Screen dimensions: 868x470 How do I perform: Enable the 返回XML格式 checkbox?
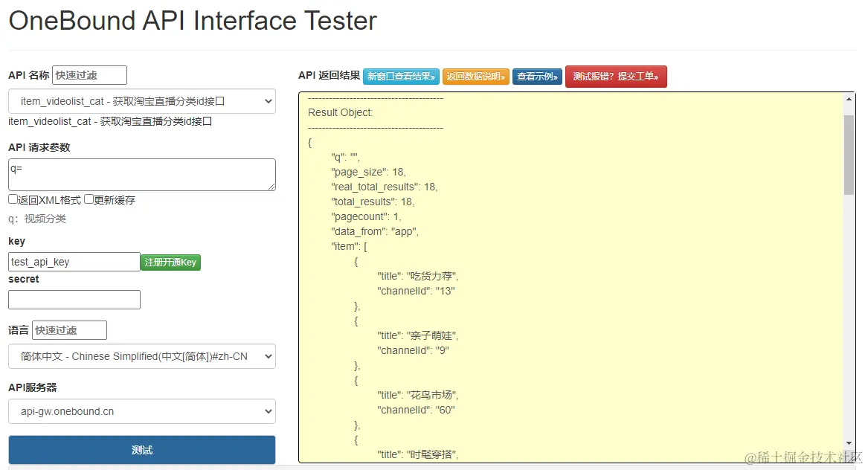[13, 199]
